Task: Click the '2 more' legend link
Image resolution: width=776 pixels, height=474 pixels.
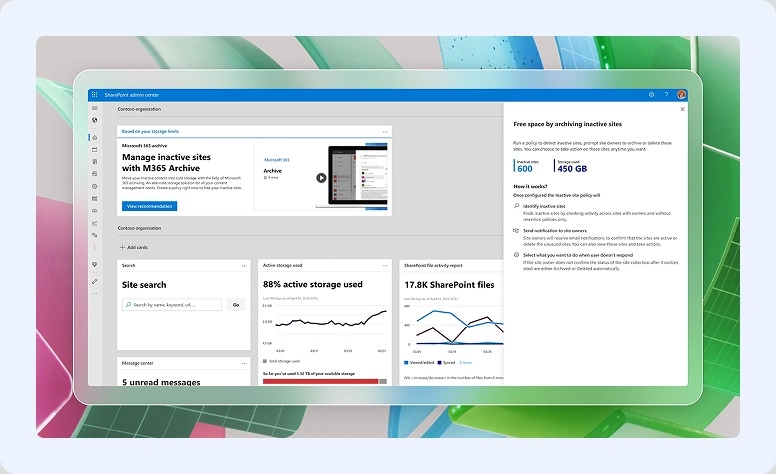Action: 465,363
